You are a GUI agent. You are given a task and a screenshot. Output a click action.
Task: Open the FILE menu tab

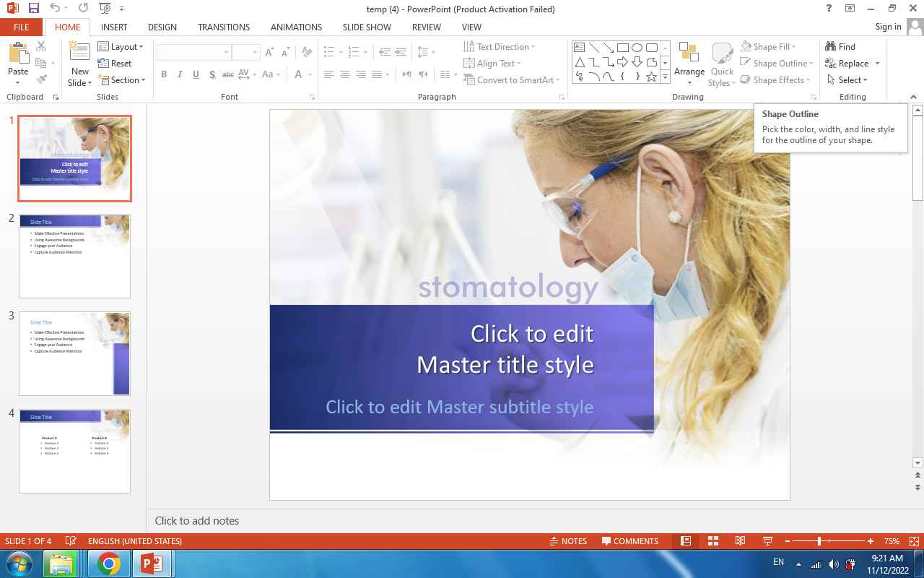(x=22, y=27)
